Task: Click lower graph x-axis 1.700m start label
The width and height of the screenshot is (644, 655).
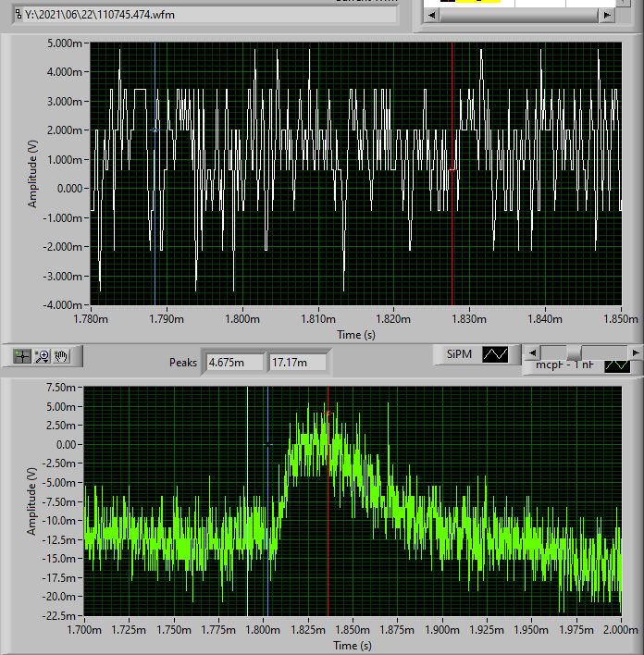Action: click(83, 630)
